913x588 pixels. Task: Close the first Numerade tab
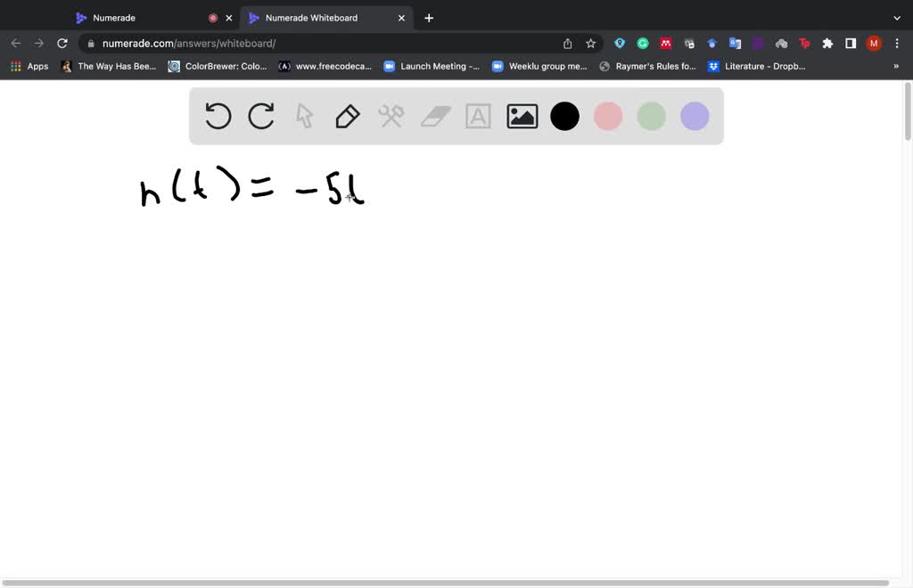[229, 18]
